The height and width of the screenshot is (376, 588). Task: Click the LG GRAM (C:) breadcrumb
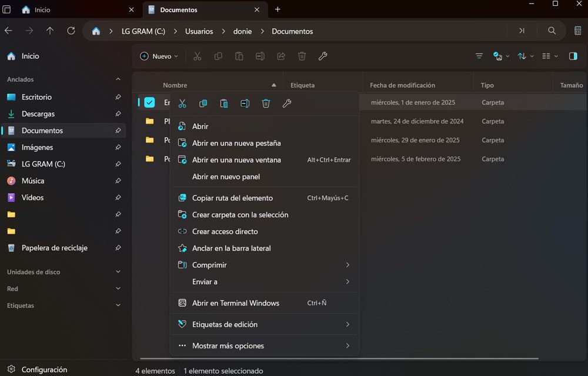pyautogui.click(x=143, y=31)
